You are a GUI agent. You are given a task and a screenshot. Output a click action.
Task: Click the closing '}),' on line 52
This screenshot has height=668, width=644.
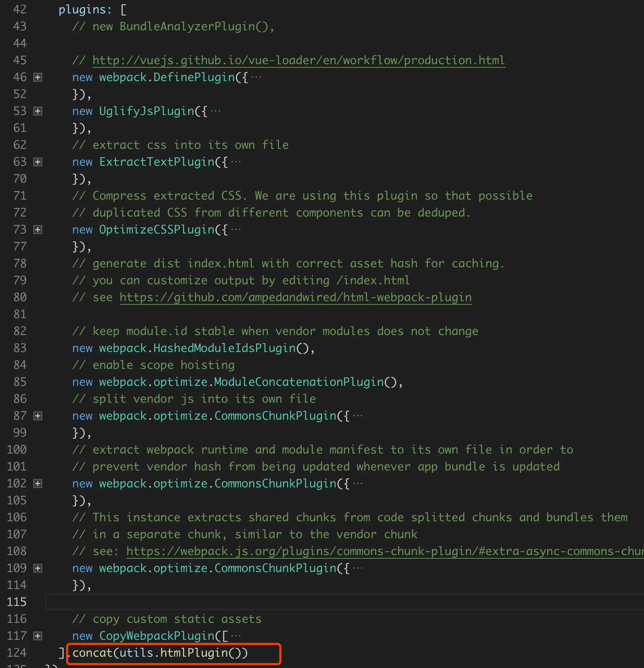[x=82, y=94]
